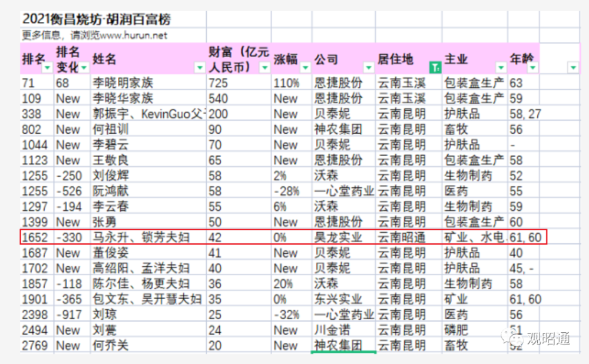589x364 pixels.
Task: Select the wealth cell 42
Action: [239, 237]
